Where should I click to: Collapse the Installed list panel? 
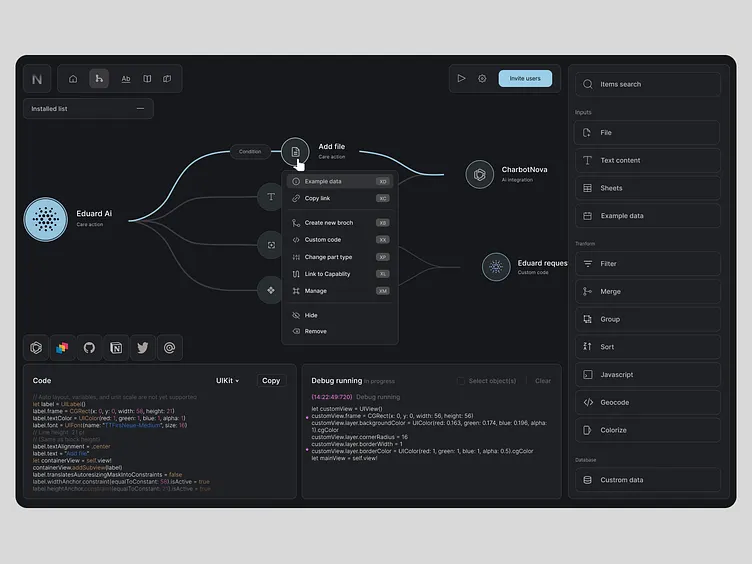coord(140,108)
